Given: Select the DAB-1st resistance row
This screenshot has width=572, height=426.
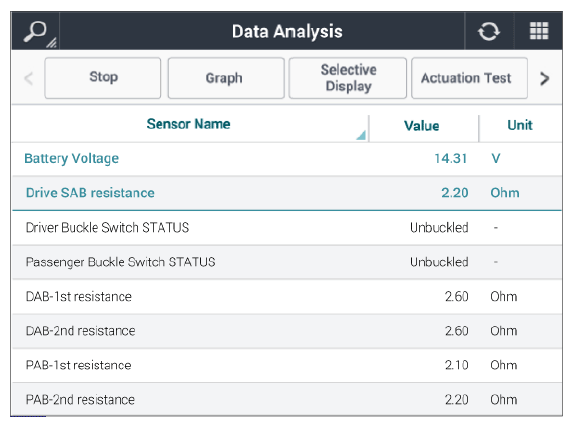Looking at the screenshot, I should [x=287, y=297].
